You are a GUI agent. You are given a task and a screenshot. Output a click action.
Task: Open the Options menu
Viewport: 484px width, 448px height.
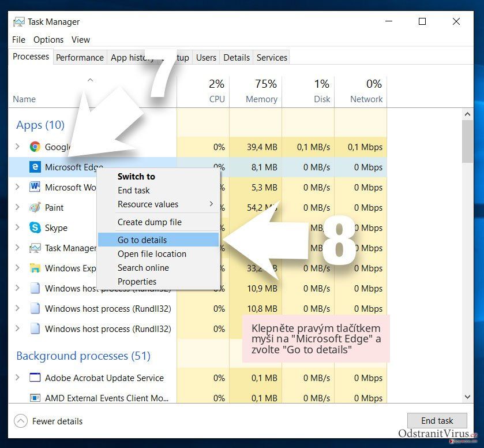[48, 40]
